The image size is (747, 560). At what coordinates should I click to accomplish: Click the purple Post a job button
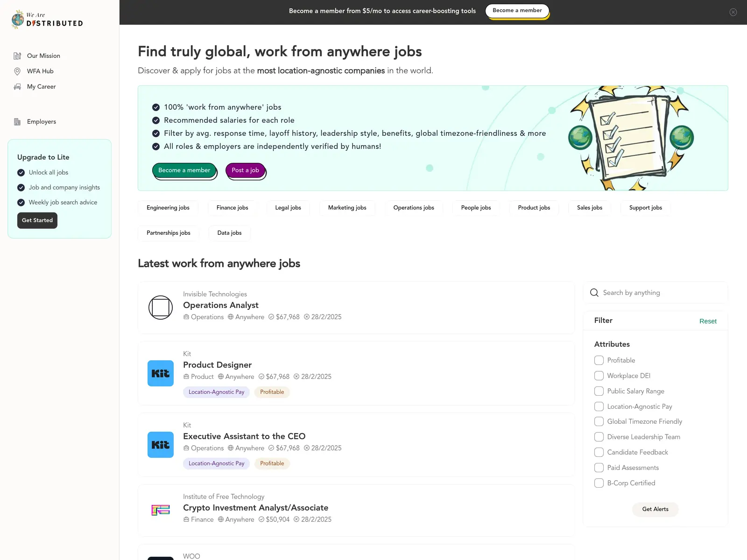pyautogui.click(x=246, y=170)
